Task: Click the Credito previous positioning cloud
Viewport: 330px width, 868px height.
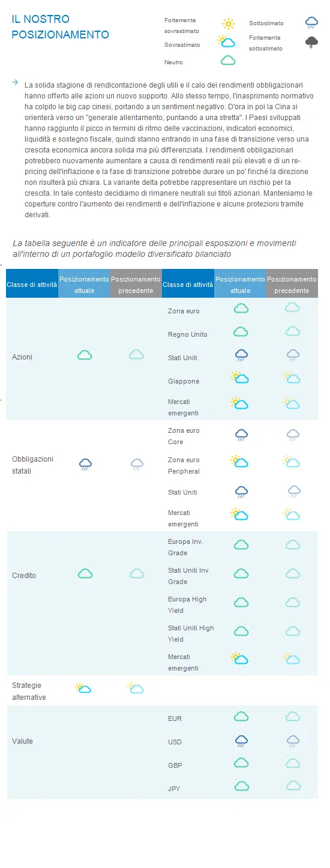Action: [x=137, y=574]
